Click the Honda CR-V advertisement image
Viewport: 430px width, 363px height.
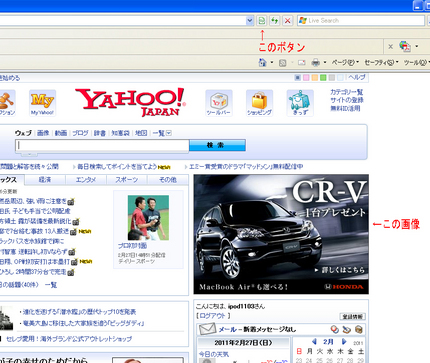[x=281, y=234]
